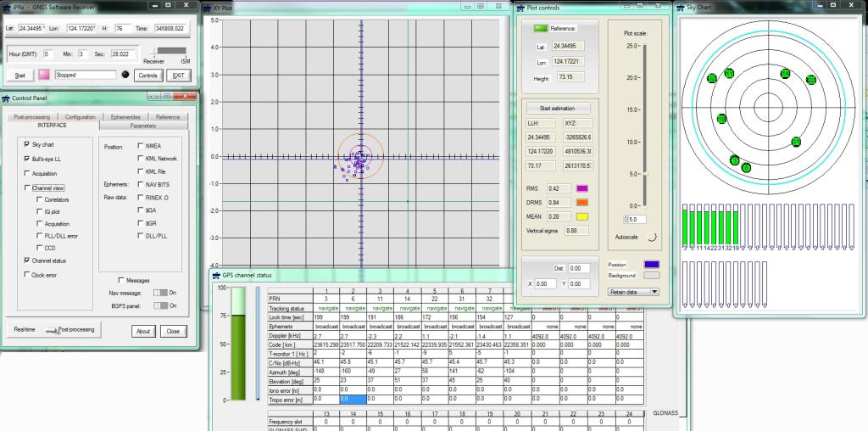Enable the Correlators checkbox

tap(39, 199)
